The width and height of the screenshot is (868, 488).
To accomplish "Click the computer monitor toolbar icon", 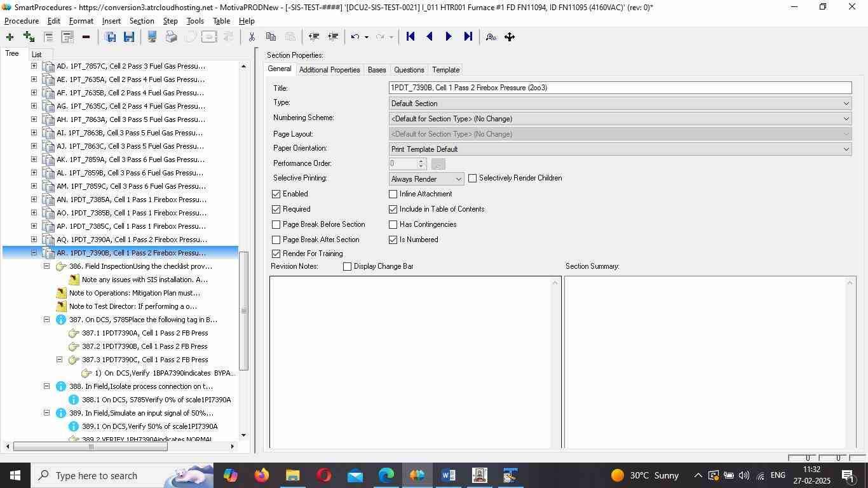I will [x=152, y=37].
